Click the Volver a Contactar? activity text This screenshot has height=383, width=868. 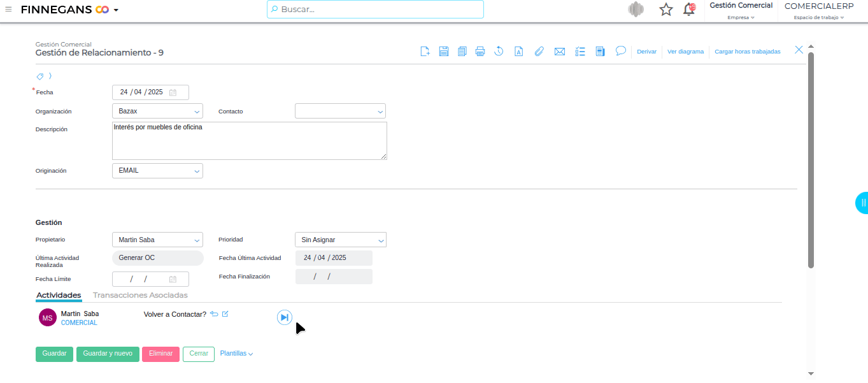175,314
